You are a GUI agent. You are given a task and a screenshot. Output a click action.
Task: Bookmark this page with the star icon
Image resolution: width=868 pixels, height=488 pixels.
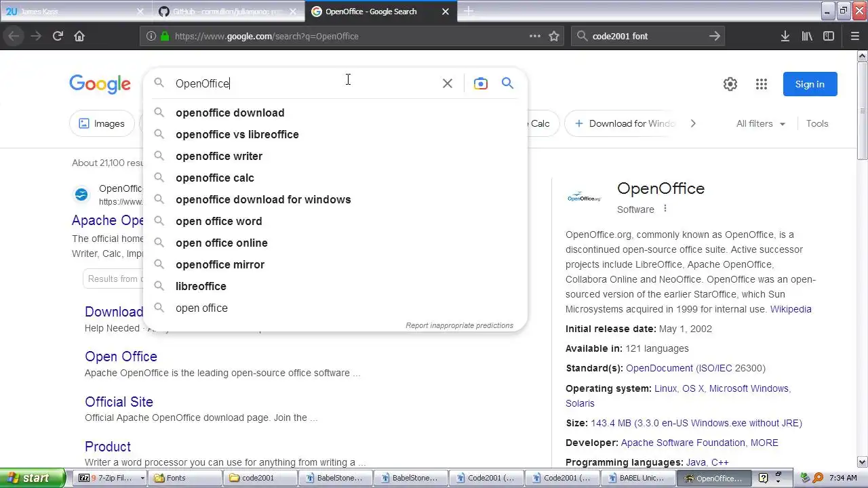pyautogui.click(x=554, y=36)
